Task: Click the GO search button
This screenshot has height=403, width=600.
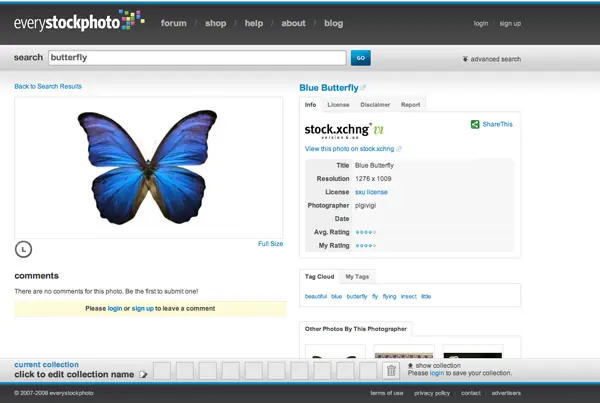Action: click(x=361, y=58)
